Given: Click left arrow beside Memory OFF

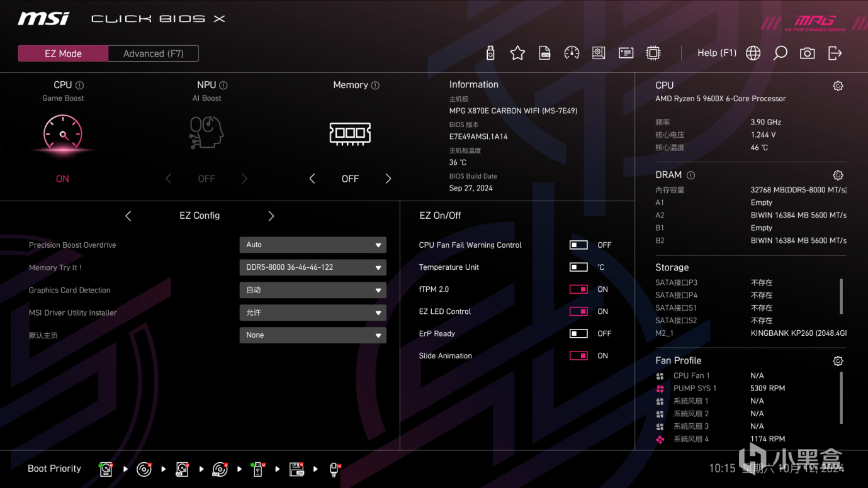Looking at the screenshot, I should (x=312, y=179).
